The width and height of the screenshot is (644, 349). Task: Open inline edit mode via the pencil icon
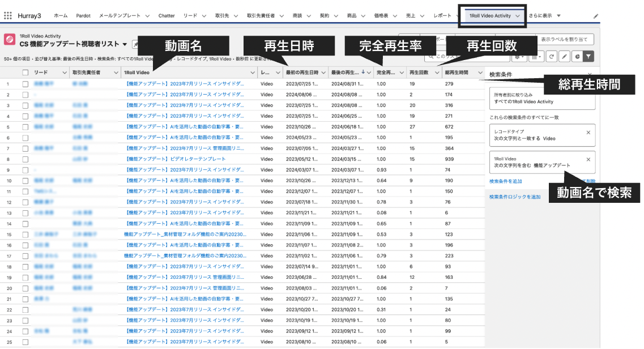[565, 56]
